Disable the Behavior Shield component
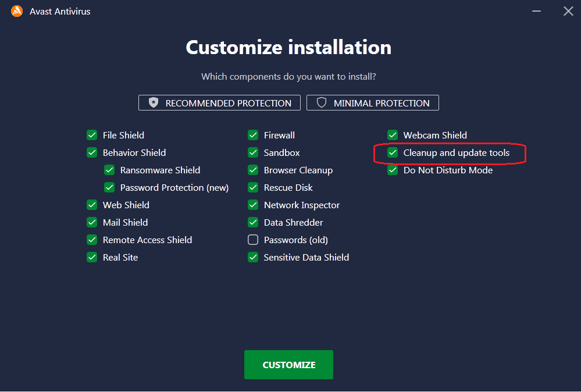The width and height of the screenshot is (581, 392). (92, 153)
